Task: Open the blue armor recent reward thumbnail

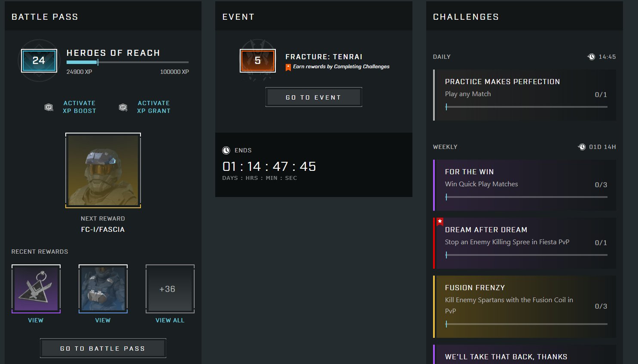Action: tap(103, 289)
